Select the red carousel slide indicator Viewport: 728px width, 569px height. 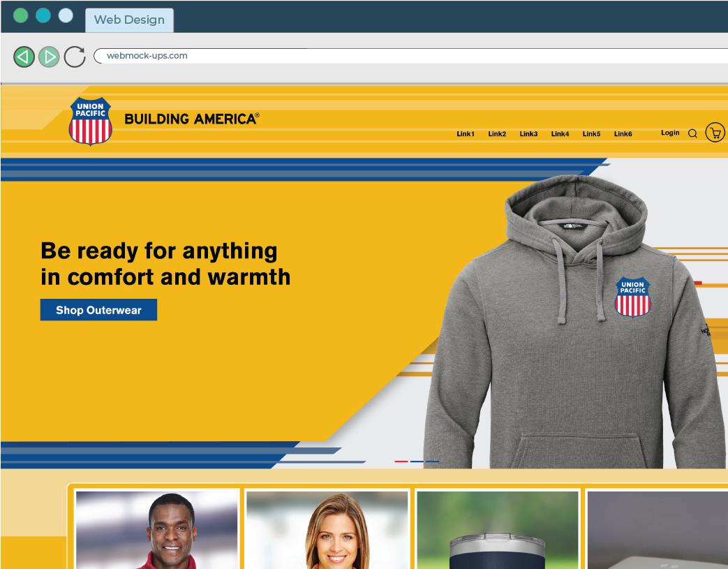point(401,461)
